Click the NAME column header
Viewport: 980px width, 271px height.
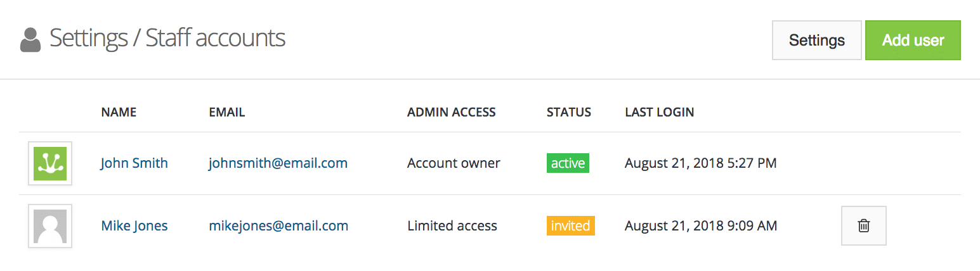119,113
